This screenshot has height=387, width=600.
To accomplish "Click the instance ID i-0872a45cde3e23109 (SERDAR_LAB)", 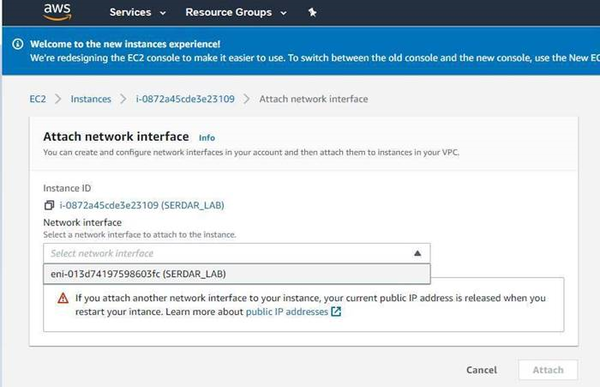I will coord(142,205).
